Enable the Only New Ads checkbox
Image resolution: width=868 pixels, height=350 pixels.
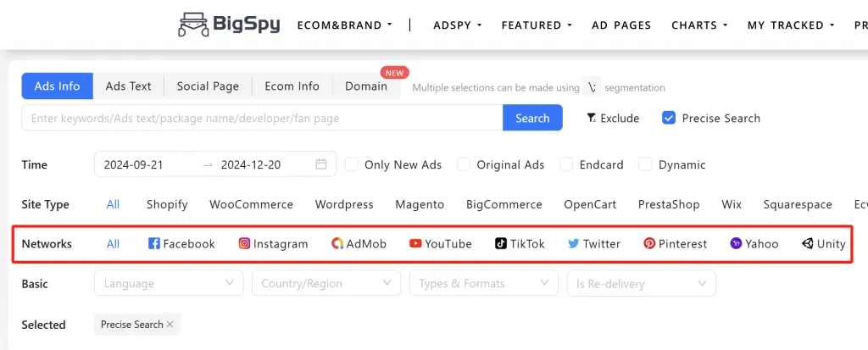click(353, 164)
